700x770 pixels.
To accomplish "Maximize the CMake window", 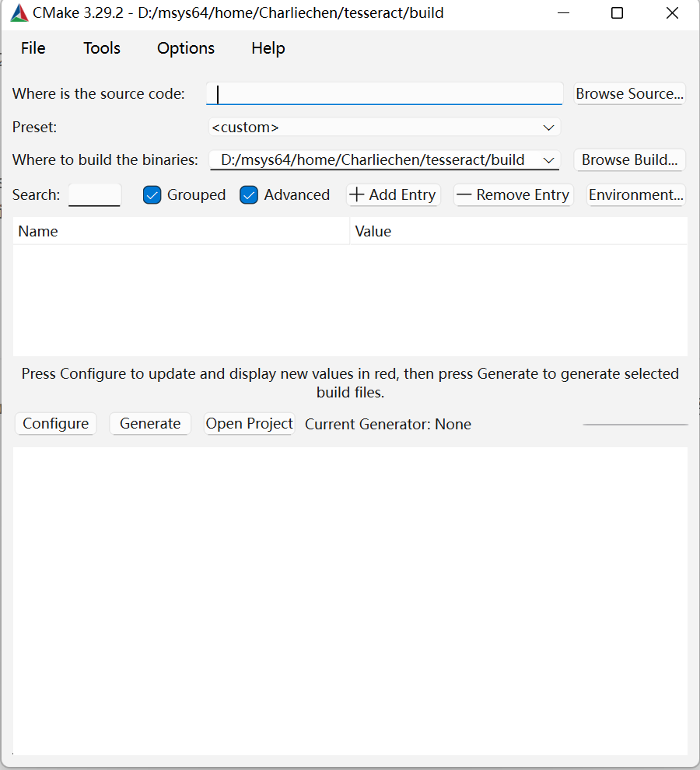I will pos(617,12).
